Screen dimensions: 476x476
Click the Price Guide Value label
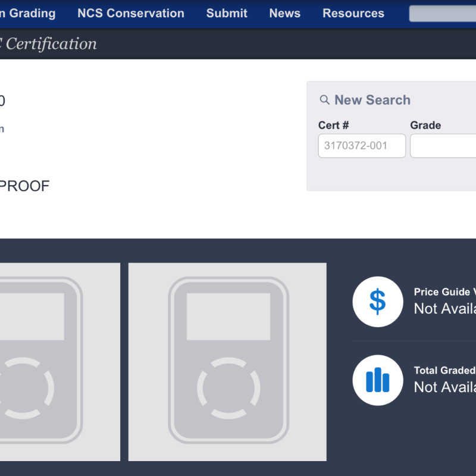444,292
